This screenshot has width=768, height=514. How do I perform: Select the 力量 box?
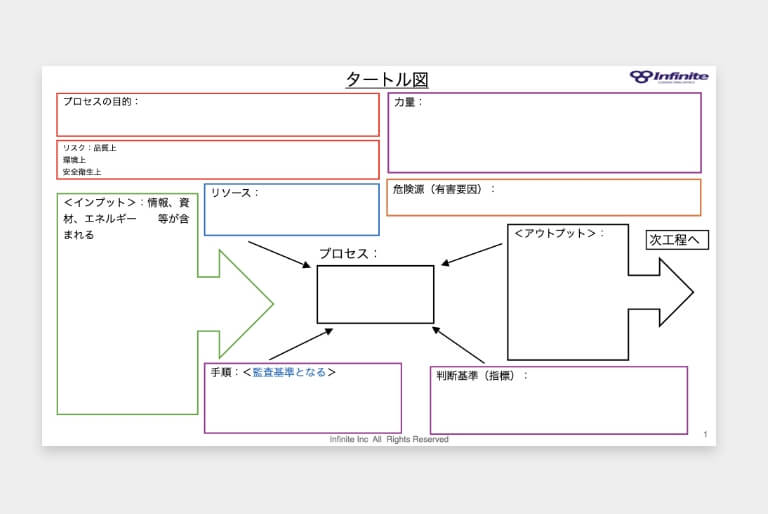pos(545,133)
